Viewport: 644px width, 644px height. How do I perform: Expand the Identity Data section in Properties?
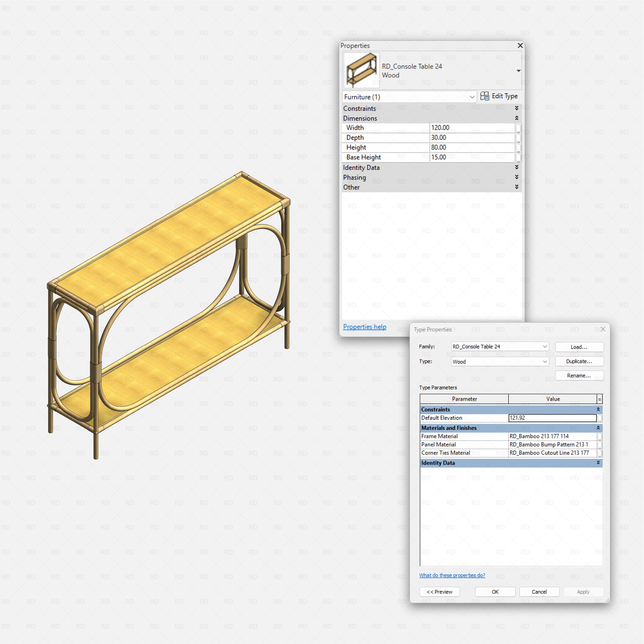coord(516,168)
